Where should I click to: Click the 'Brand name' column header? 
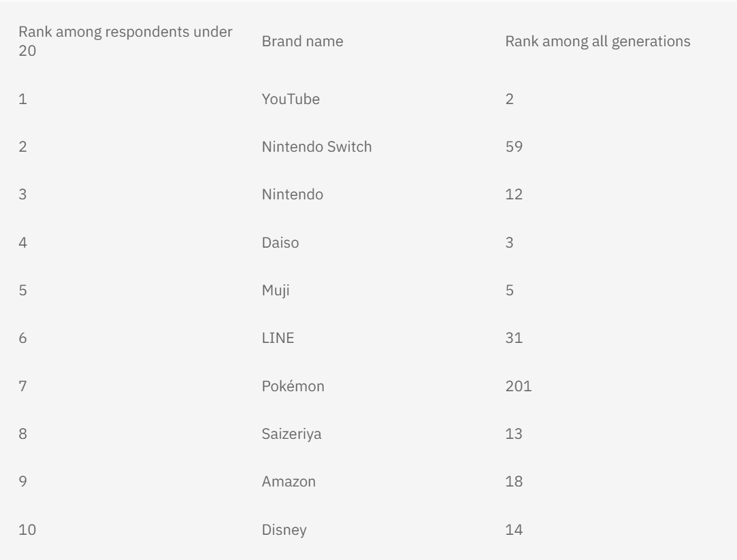pos(302,42)
